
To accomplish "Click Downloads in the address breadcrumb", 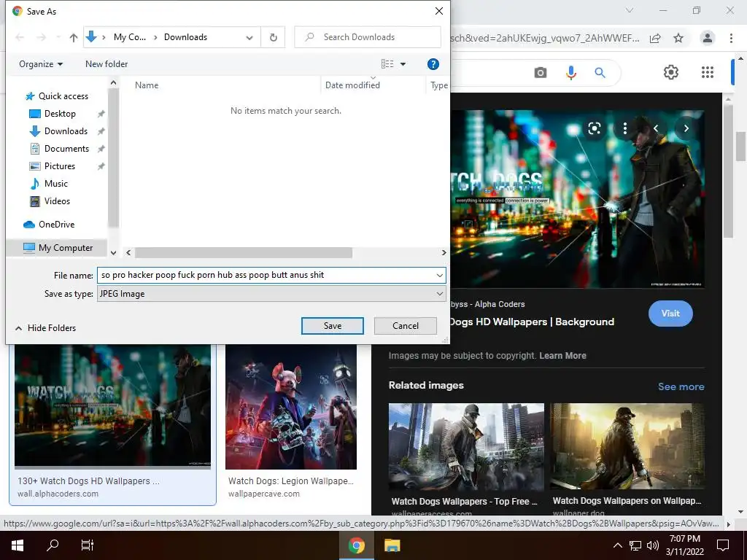I will [x=185, y=37].
